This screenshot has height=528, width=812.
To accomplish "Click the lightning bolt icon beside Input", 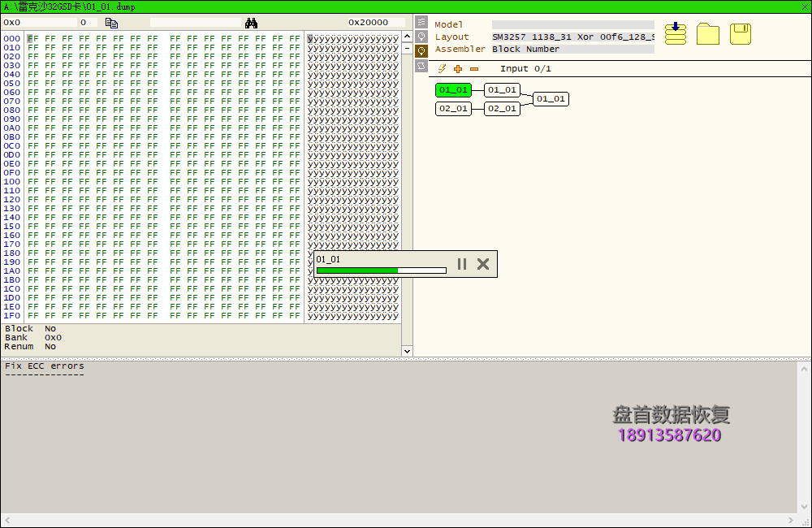I will pos(442,68).
